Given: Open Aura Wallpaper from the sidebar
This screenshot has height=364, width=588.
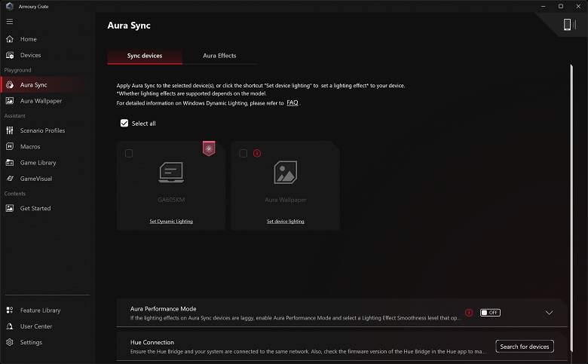Looking at the screenshot, I should [x=41, y=101].
